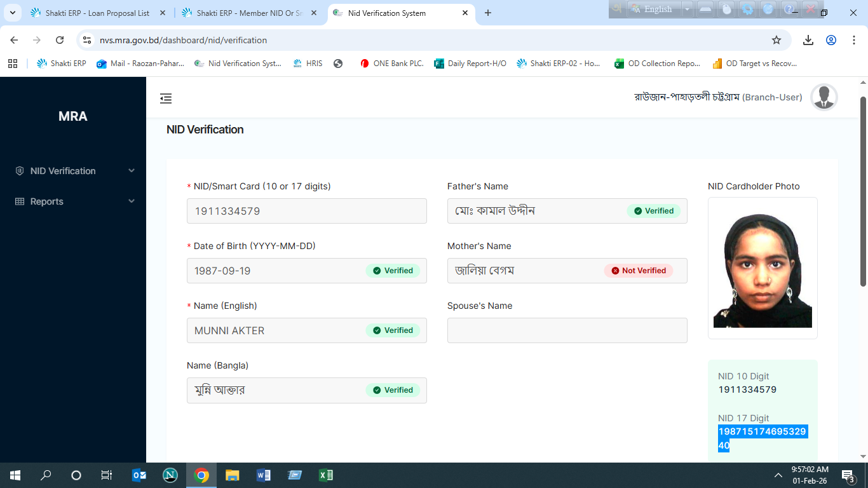The image size is (868, 488).
Task: Click the new tab plus button
Action: pyautogui.click(x=488, y=13)
